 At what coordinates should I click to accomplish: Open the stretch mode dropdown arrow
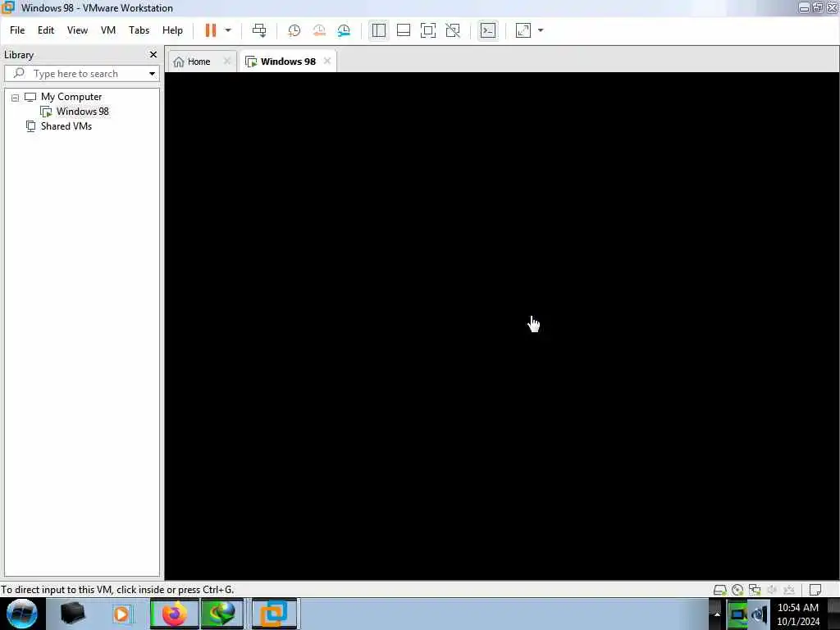541,30
